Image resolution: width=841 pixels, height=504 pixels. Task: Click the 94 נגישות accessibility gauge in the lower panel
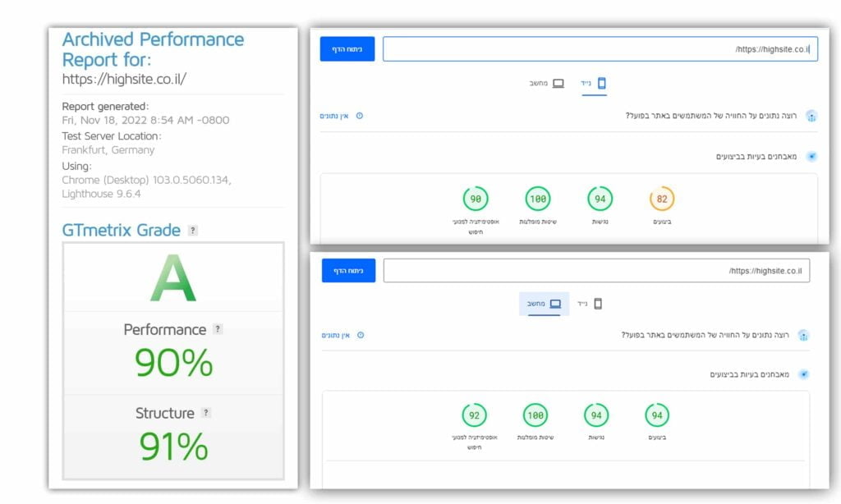[x=596, y=415]
